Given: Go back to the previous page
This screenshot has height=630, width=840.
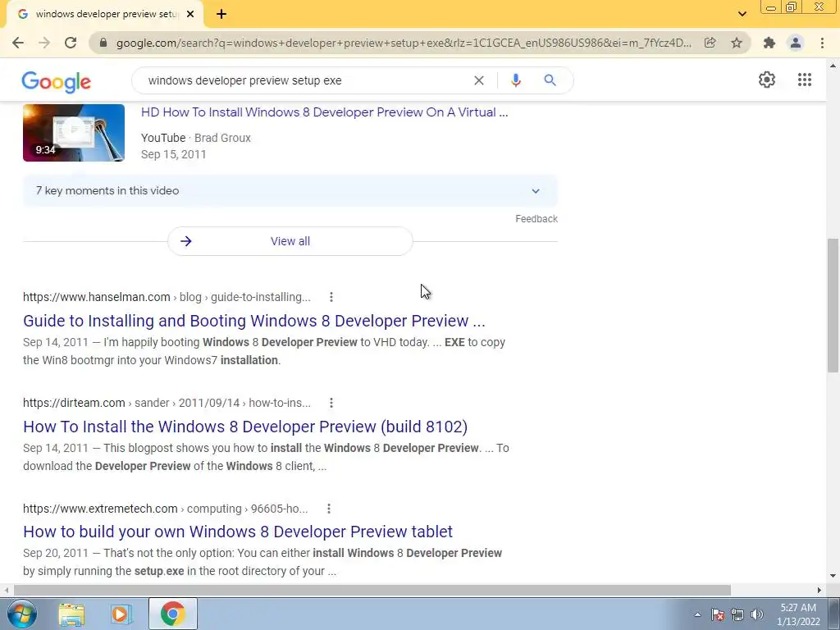Looking at the screenshot, I should coord(18,43).
